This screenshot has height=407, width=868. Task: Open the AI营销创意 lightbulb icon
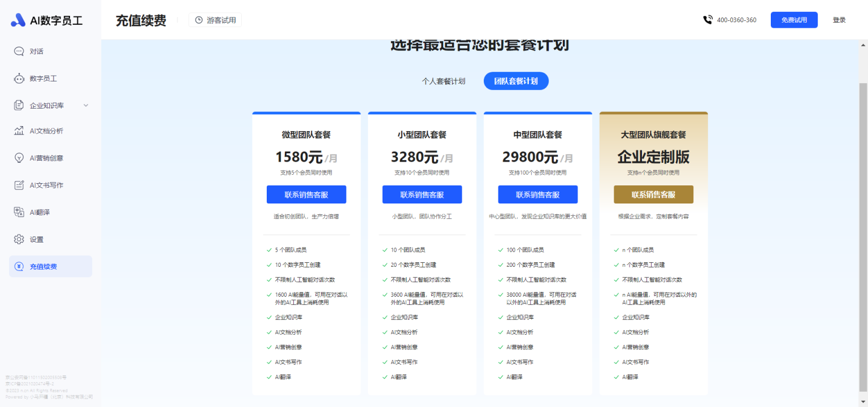click(x=19, y=158)
